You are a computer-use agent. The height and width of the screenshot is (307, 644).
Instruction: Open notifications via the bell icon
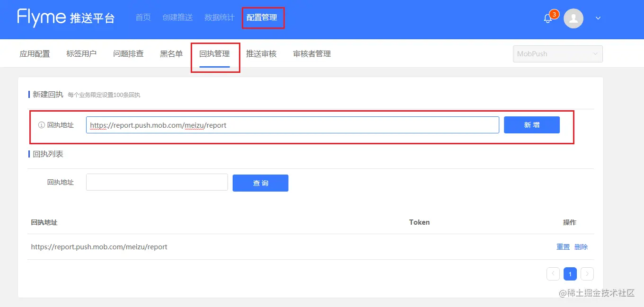(547, 18)
